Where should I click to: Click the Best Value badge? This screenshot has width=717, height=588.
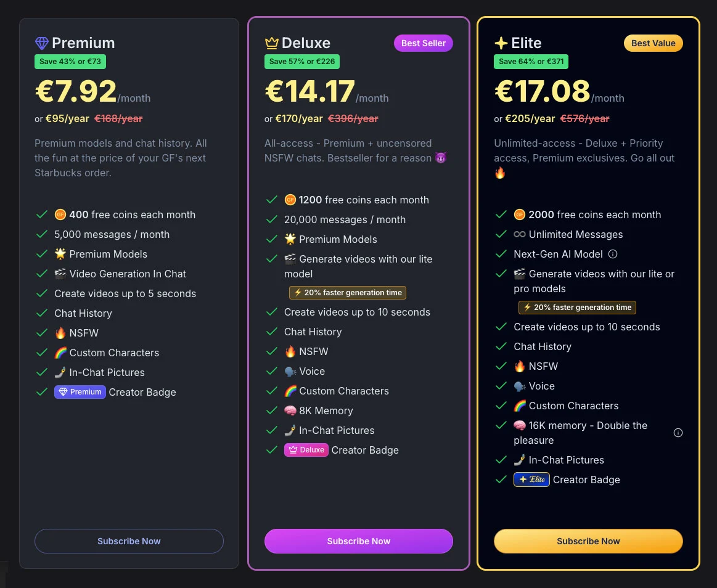point(653,43)
